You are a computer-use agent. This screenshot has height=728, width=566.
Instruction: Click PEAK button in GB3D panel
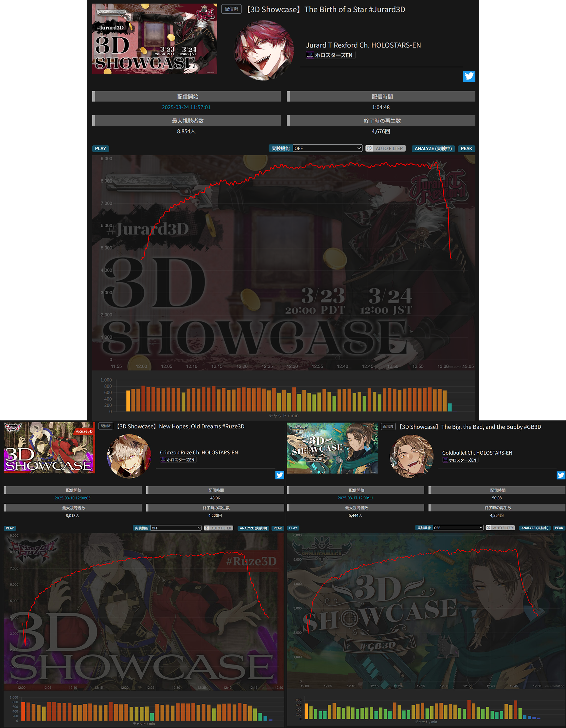[x=559, y=528]
